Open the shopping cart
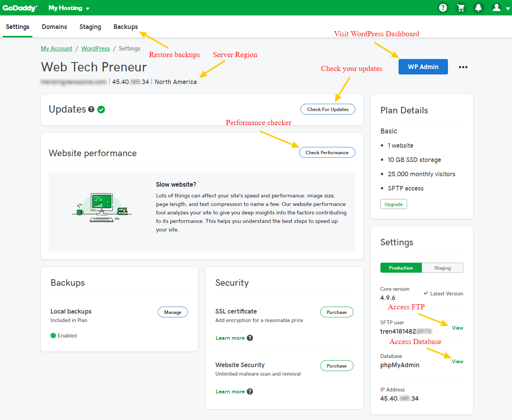Image resolution: width=512 pixels, height=420 pixels. point(461,7)
